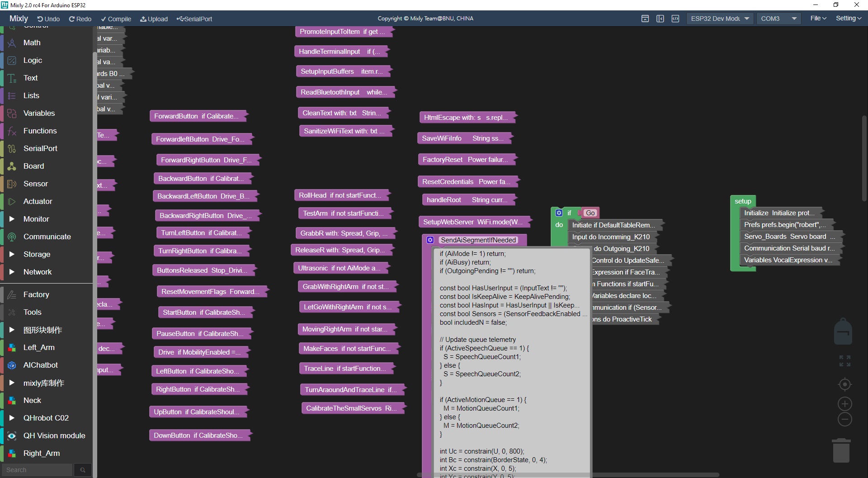This screenshot has width=868, height=478.
Task: Click the workspace vertical scrollbar
Action: coord(864,158)
